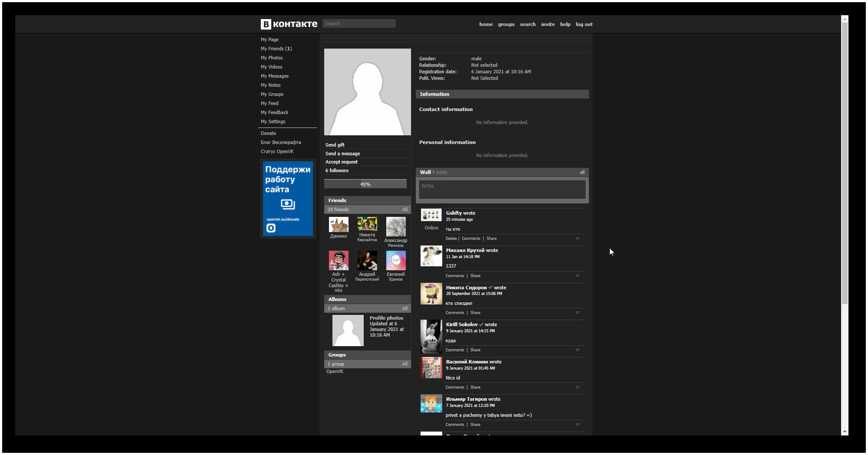The image size is (868, 455).
Task: Click heart on Василий Климин's post
Action: [577, 387]
